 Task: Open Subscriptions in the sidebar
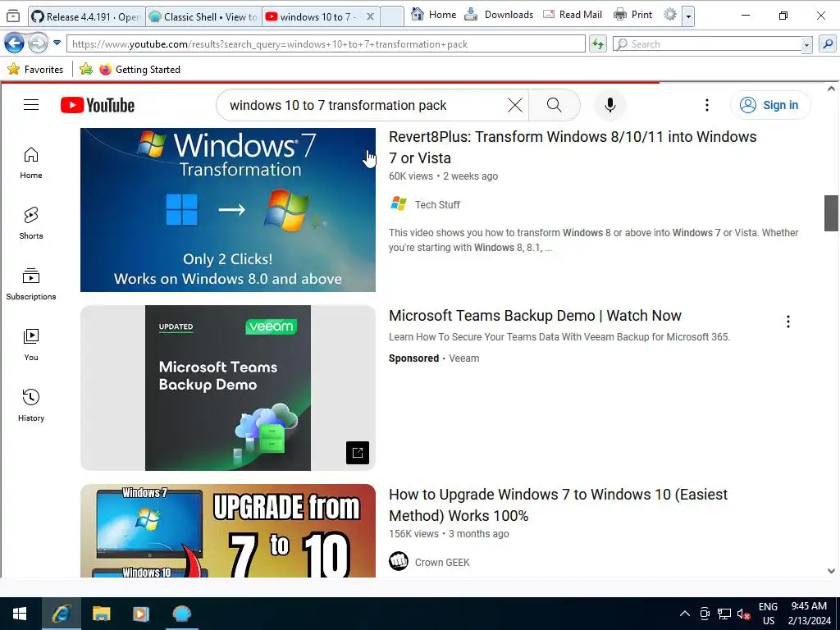point(31,284)
